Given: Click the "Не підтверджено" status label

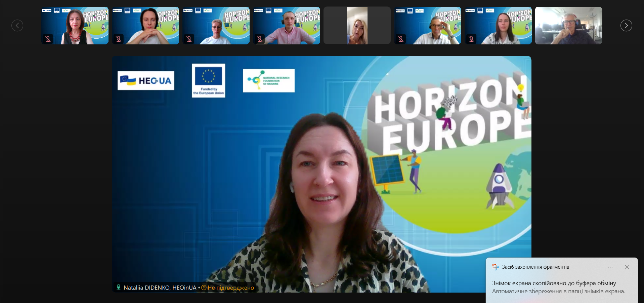Looking at the screenshot, I should [231, 288].
